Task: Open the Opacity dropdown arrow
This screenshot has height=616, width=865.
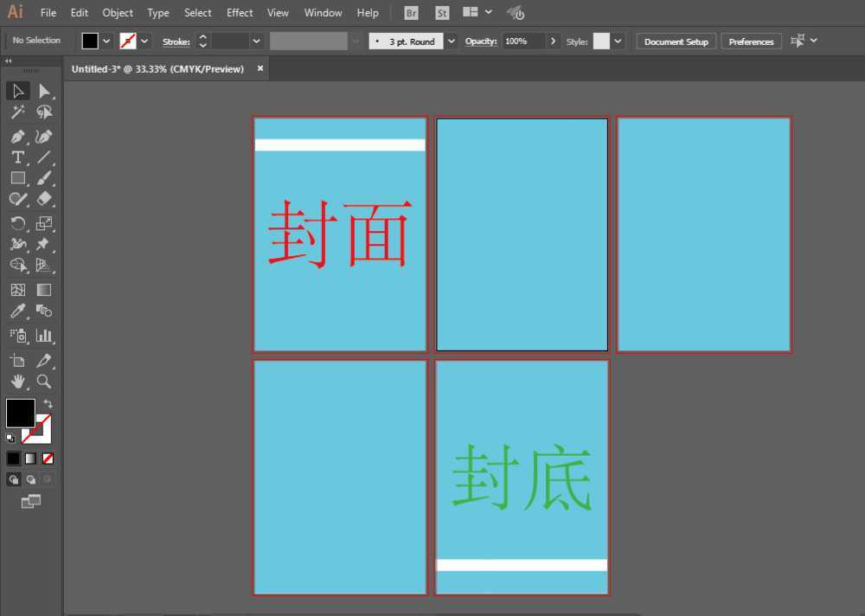Action: [x=553, y=41]
